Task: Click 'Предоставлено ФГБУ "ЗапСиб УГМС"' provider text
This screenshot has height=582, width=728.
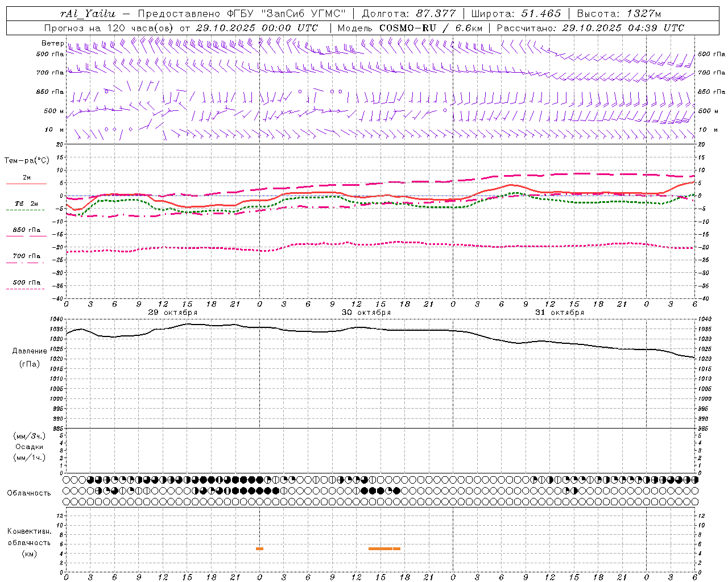Action: [x=242, y=14]
